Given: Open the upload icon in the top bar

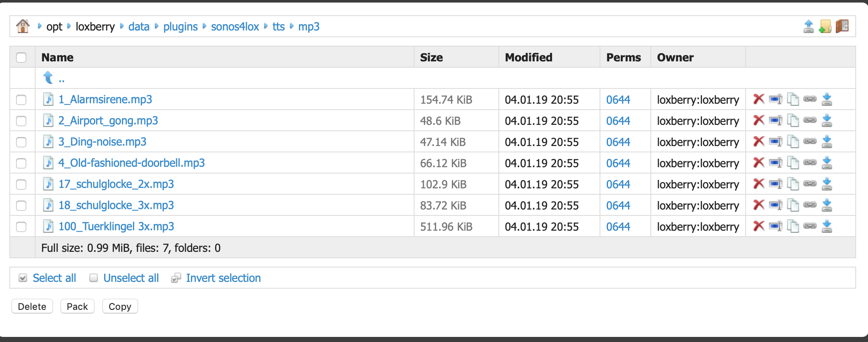Looking at the screenshot, I should pyautogui.click(x=808, y=26).
